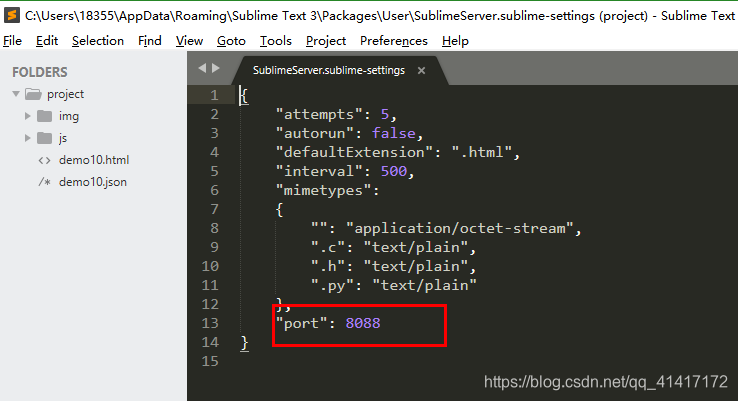This screenshot has height=401, width=738.
Task: Click the Sublime Text app icon in title bar
Action: tap(12, 16)
